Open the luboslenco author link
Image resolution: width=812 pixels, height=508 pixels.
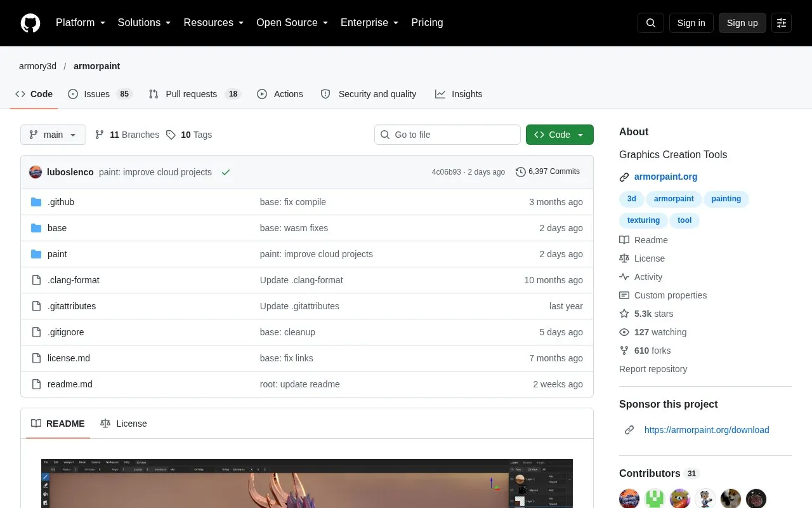(x=70, y=172)
